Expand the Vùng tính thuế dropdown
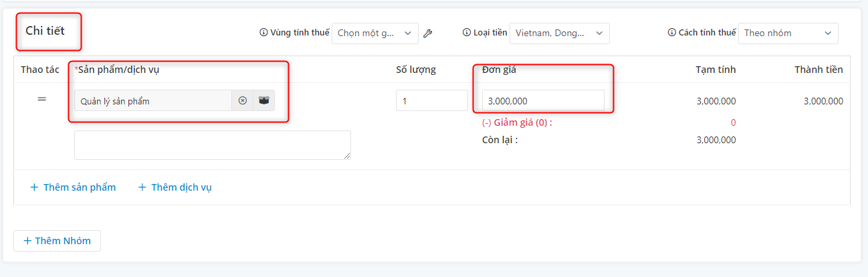 [375, 33]
